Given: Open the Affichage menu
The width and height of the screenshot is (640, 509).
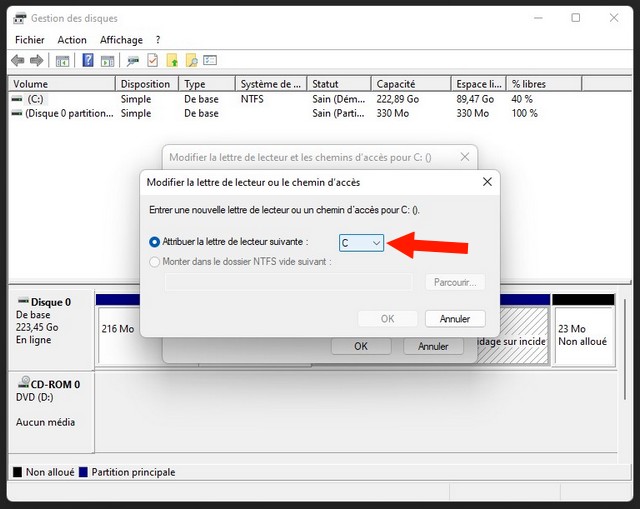Looking at the screenshot, I should (x=121, y=40).
